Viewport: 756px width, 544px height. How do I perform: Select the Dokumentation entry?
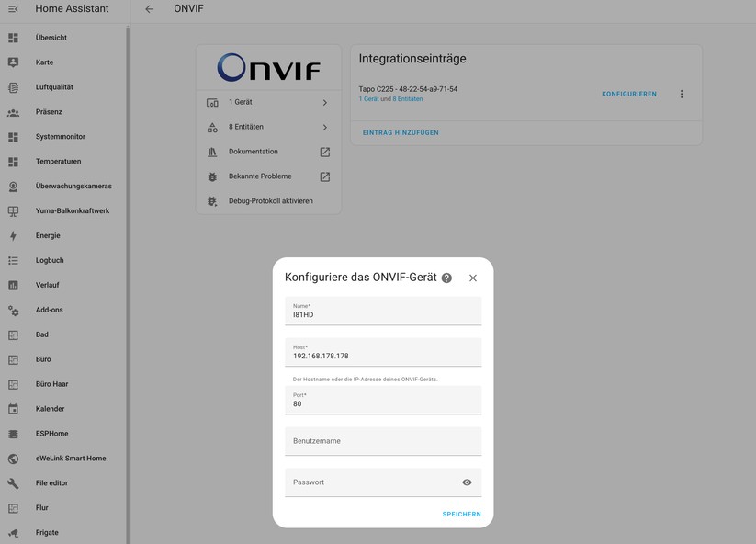click(x=268, y=152)
